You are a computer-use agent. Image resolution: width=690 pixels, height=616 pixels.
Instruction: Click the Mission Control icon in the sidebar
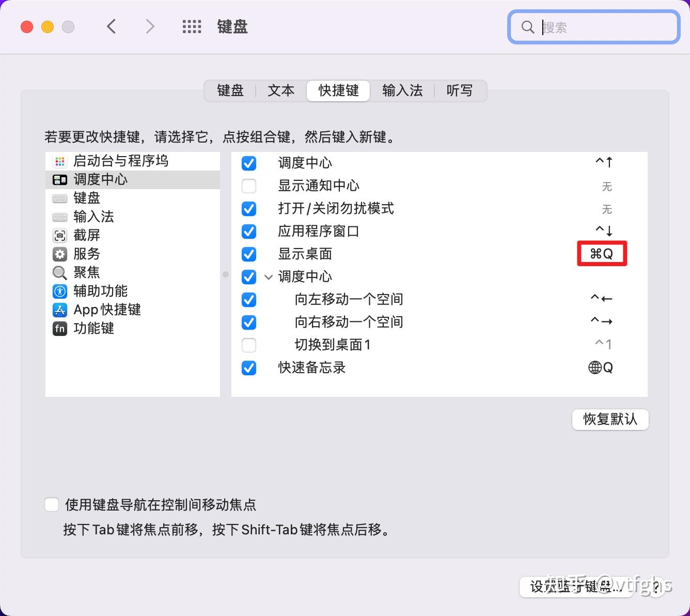60,180
